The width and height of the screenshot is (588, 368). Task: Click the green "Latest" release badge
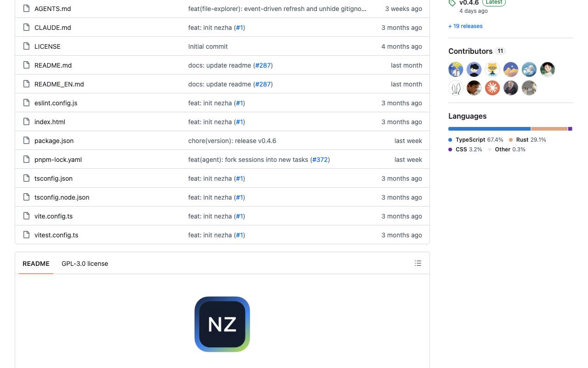(494, 2)
